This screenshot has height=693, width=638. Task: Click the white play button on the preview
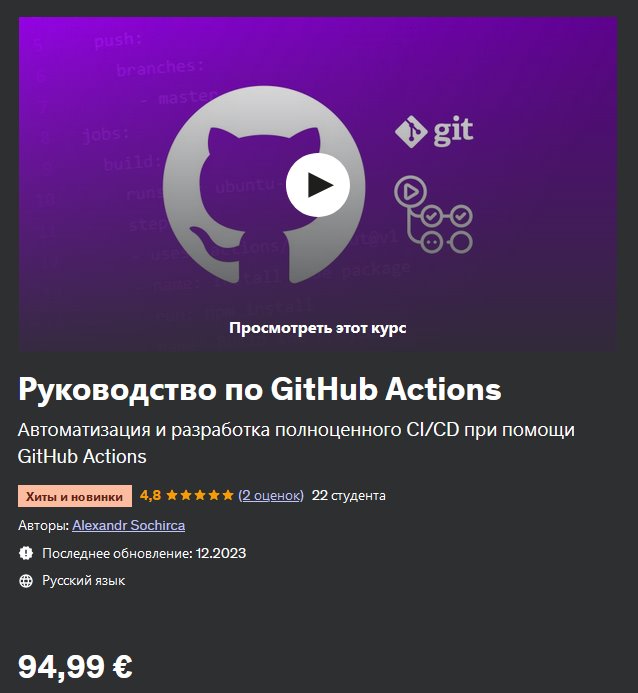point(318,185)
